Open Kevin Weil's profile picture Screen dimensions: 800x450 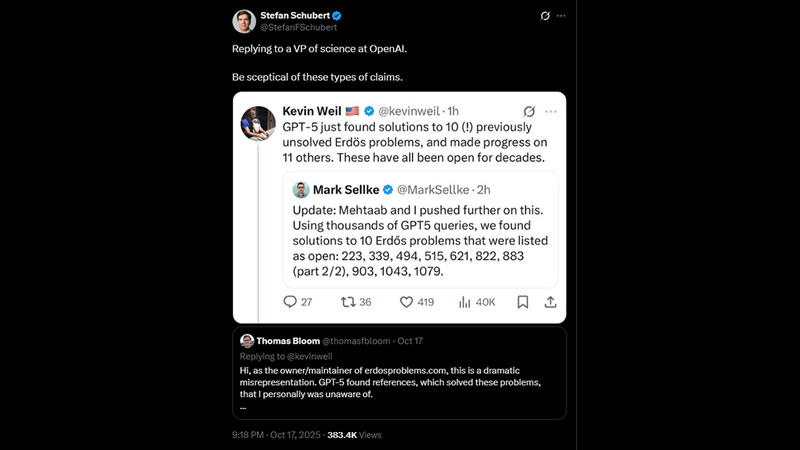coord(260,123)
